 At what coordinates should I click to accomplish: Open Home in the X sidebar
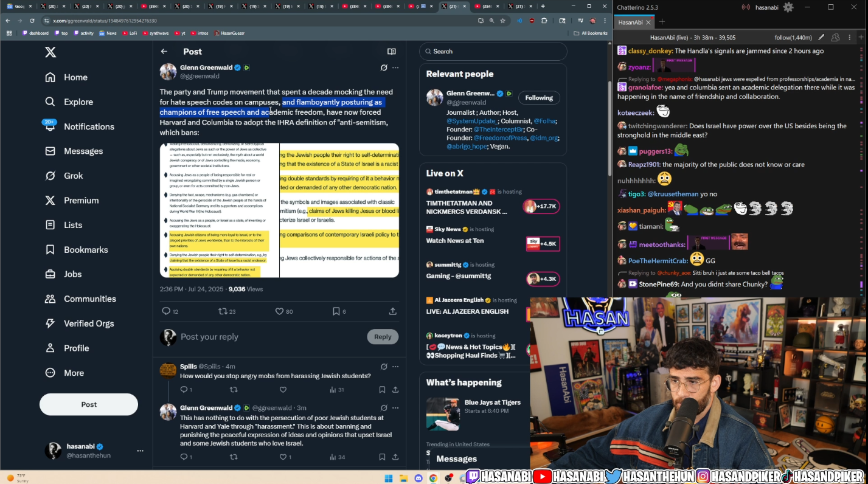[66, 77]
